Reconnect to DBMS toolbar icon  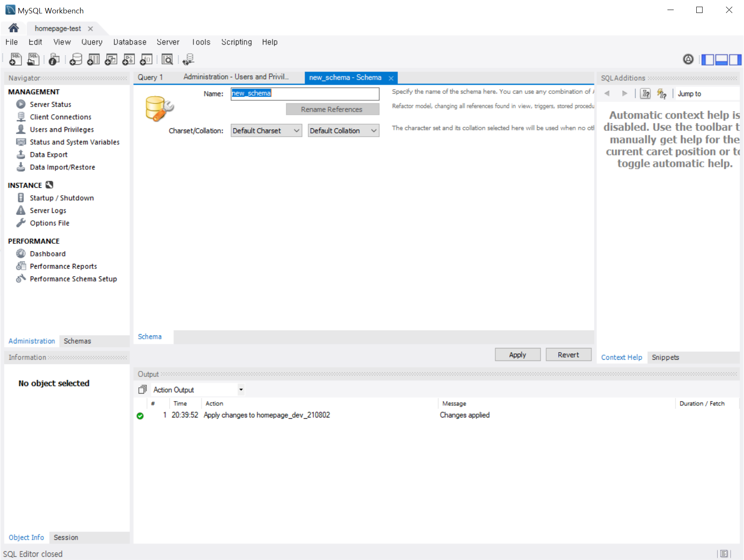tap(188, 59)
